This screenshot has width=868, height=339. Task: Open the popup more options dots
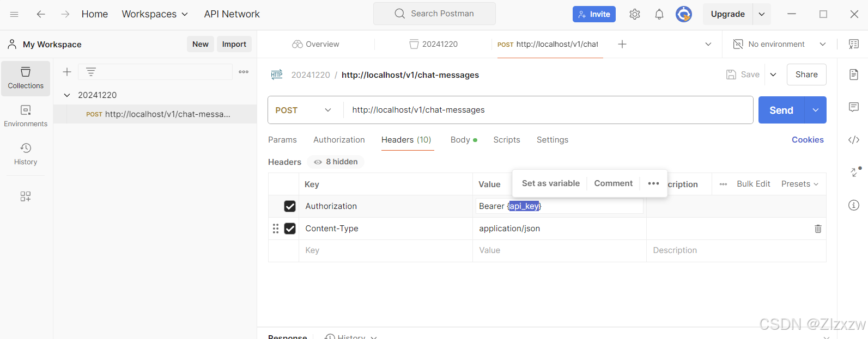click(654, 183)
